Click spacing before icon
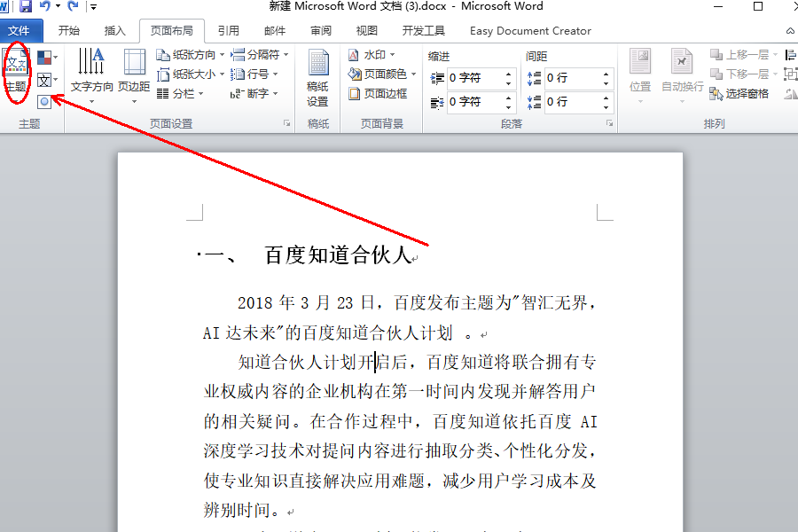798x532 pixels. tap(535, 78)
